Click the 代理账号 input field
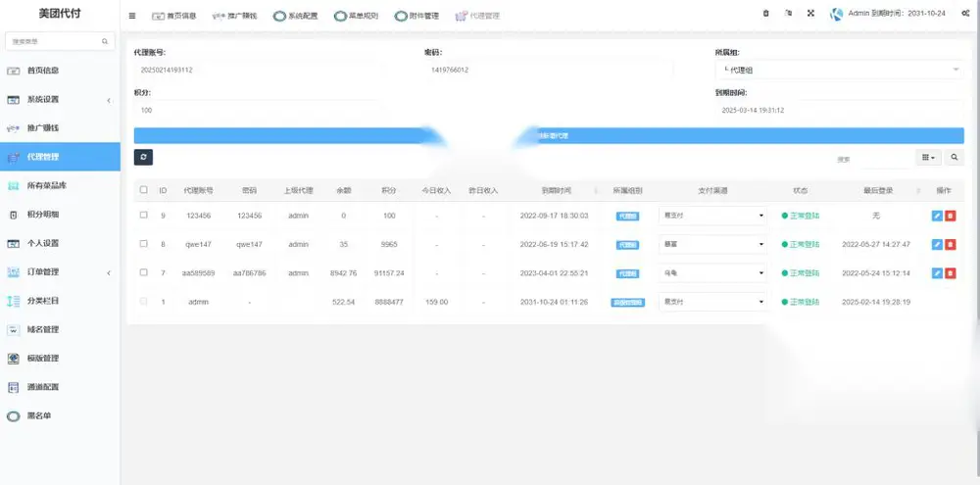This screenshot has width=980, height=485. (x=258, y=70)
